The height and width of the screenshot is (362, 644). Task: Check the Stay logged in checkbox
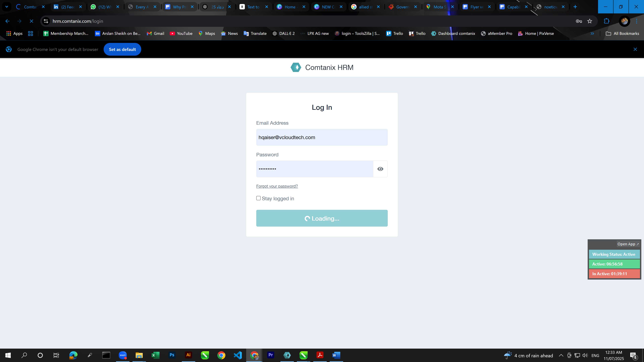click(258, 198)
